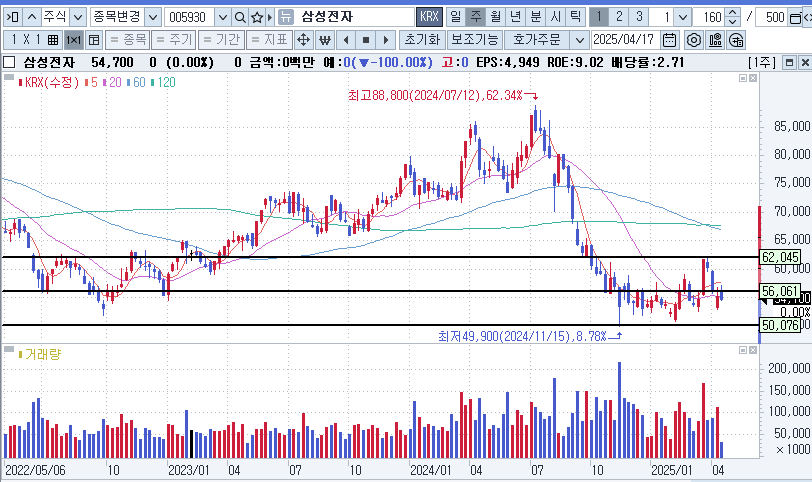Tick the checkbox beside 삼성전자 info bar

point(9,63)
